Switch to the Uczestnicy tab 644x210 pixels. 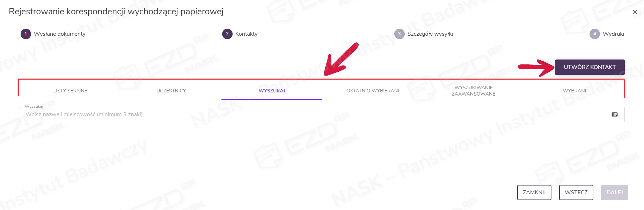171,91
